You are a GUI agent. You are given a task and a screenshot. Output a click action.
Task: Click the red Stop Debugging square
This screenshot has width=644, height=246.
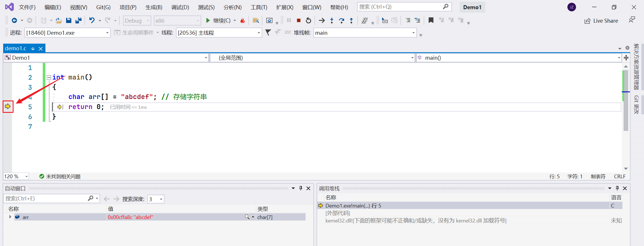click(x=299, y=20)
